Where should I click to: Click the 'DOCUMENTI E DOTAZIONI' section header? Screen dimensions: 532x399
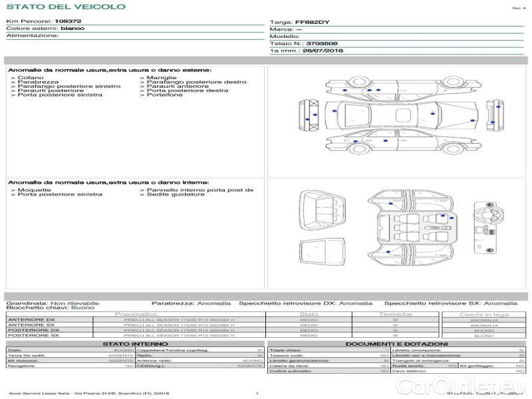(x=396, y=344)
